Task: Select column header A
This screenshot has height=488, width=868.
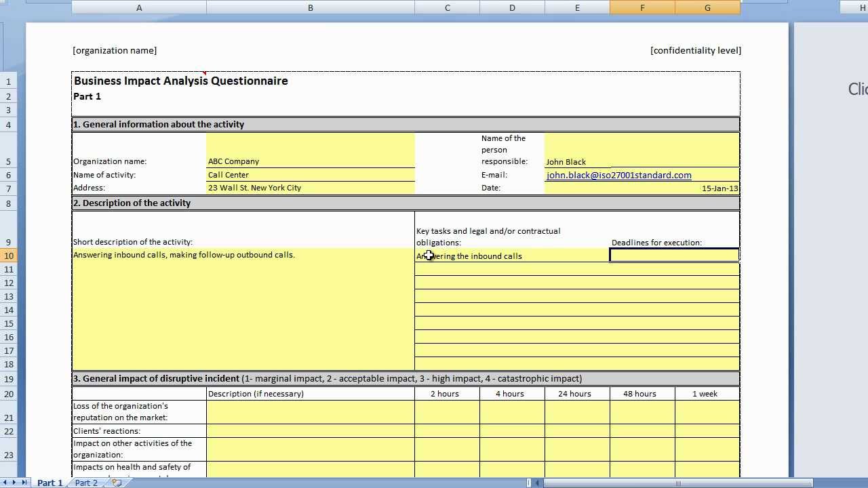Action: pyautogui.click(x=138, y=7)
